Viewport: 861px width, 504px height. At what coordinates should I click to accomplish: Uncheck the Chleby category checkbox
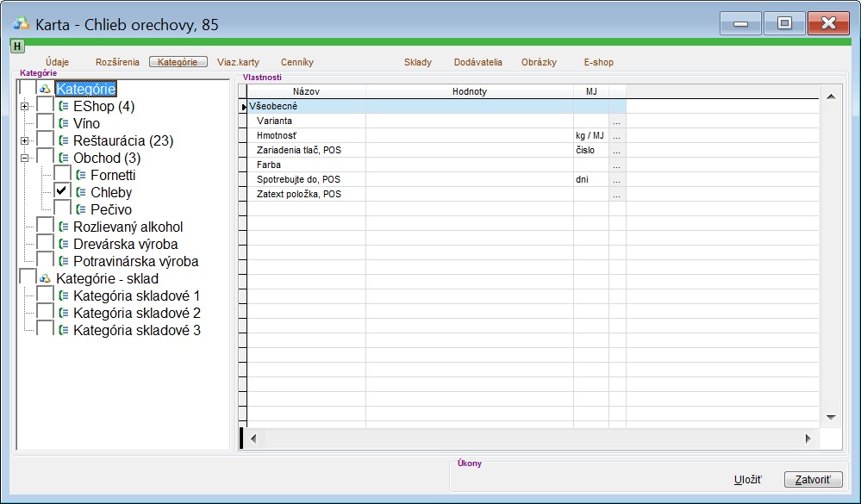coord(62,192)
